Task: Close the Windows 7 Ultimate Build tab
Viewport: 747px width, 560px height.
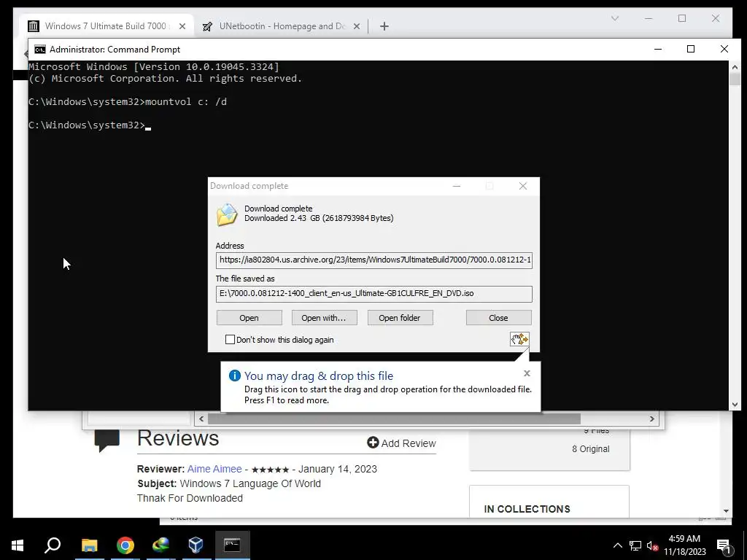Action: point(182,26)
